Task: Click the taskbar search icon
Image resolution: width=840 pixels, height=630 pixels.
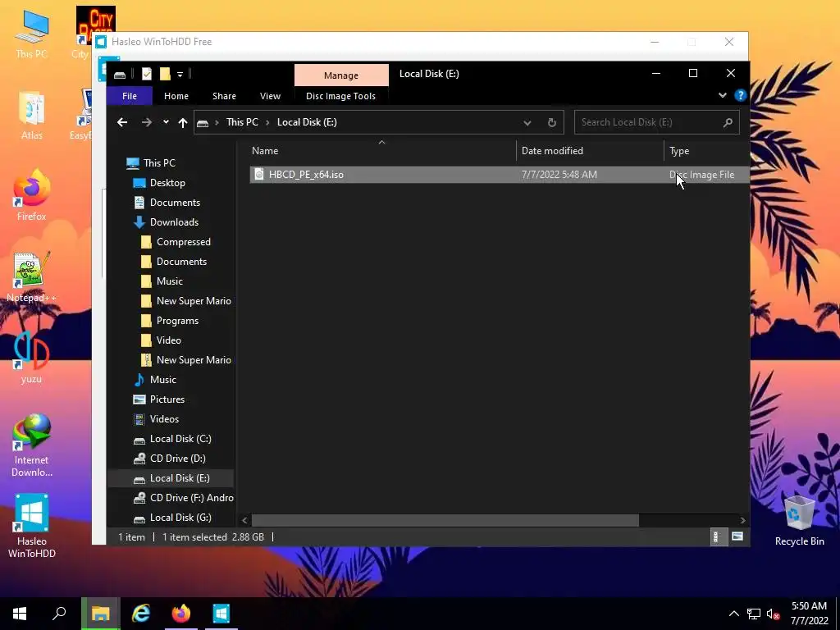Action: pyautogui.click(x=59, y=614)
